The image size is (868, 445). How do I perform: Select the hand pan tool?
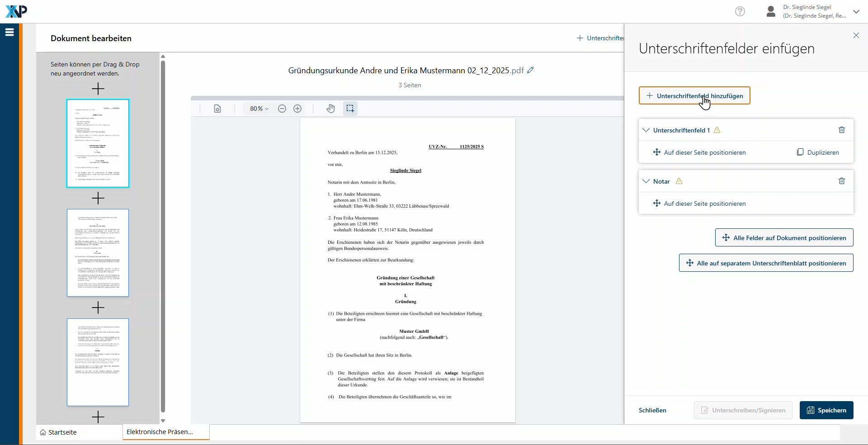pyautogui.click(x=330, y=109)
